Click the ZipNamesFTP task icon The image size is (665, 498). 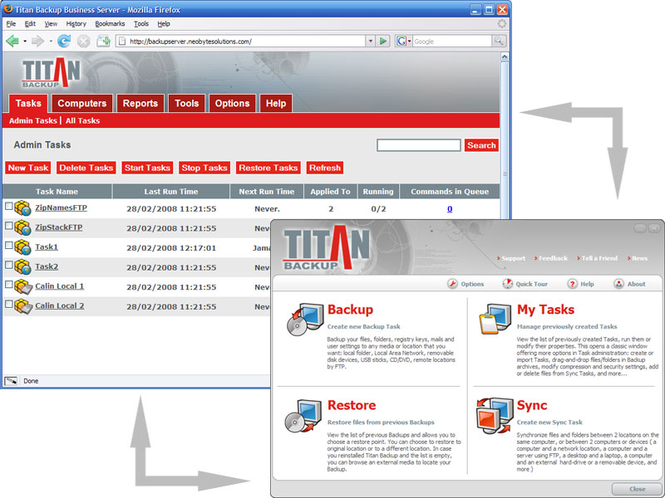click(22, 208)
